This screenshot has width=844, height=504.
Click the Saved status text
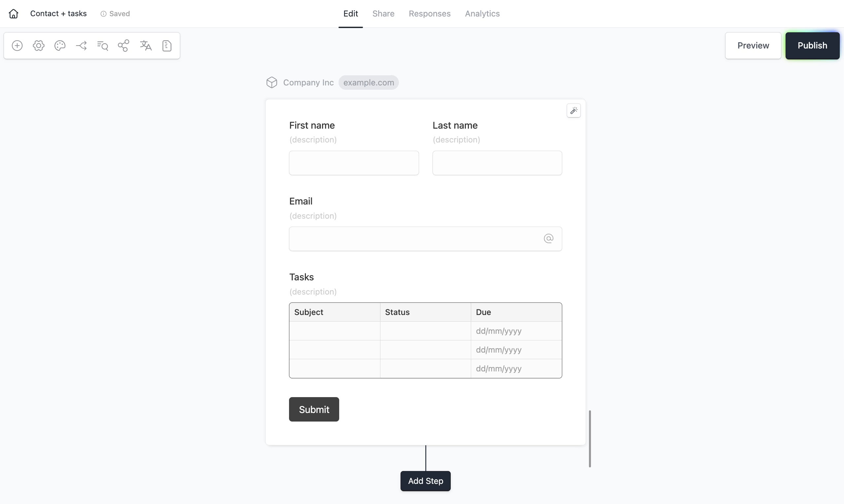click(119, 14)
